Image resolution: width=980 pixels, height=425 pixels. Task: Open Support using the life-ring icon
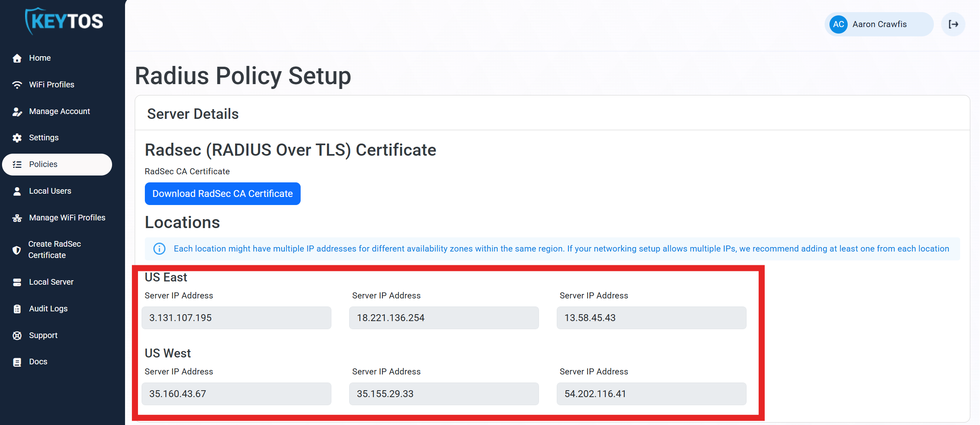[x=17, y=335]
